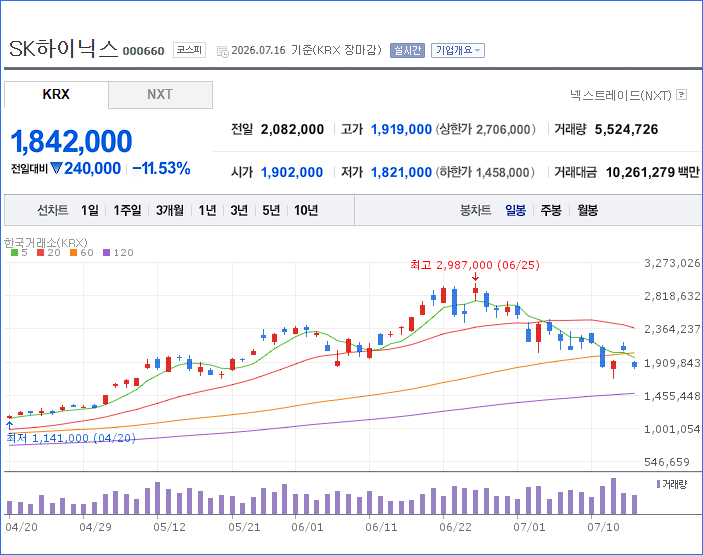Image resolution: width=703 pixels, height=555 pixels.
Task: Switch to the NXT tab
Action: click(160, 95)
